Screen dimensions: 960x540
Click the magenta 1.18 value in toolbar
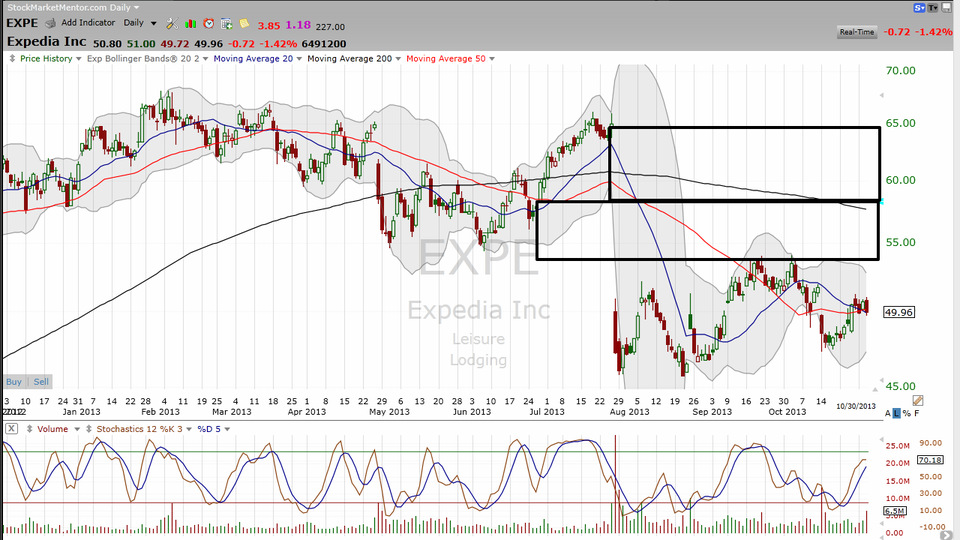click(x=298, y=26)
